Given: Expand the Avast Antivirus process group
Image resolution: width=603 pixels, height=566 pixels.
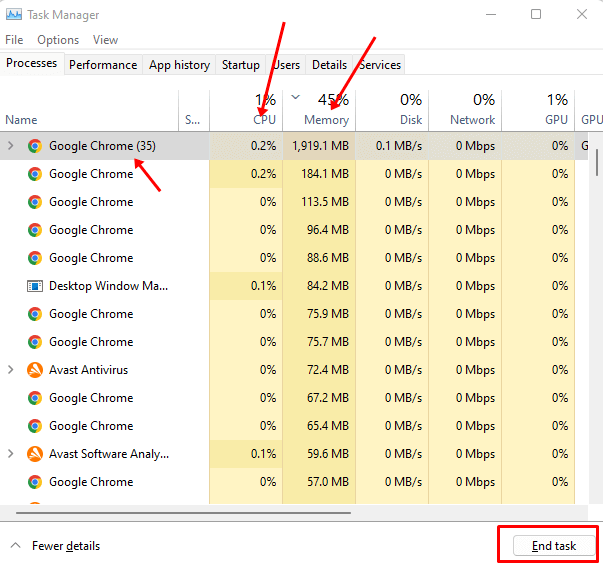Looking at the screenshot, I should tap(11, 370).
